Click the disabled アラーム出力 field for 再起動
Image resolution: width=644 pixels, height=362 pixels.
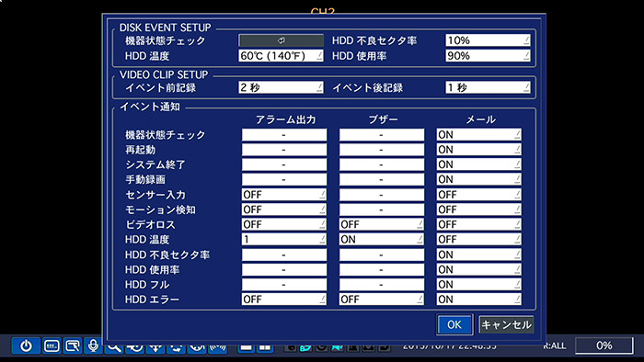click(x=284, y=150)
